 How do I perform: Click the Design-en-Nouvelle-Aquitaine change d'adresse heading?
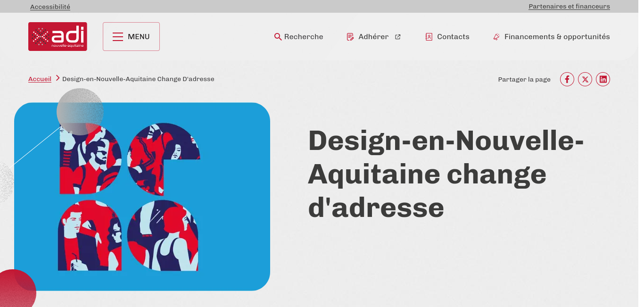tap(446, 174)
